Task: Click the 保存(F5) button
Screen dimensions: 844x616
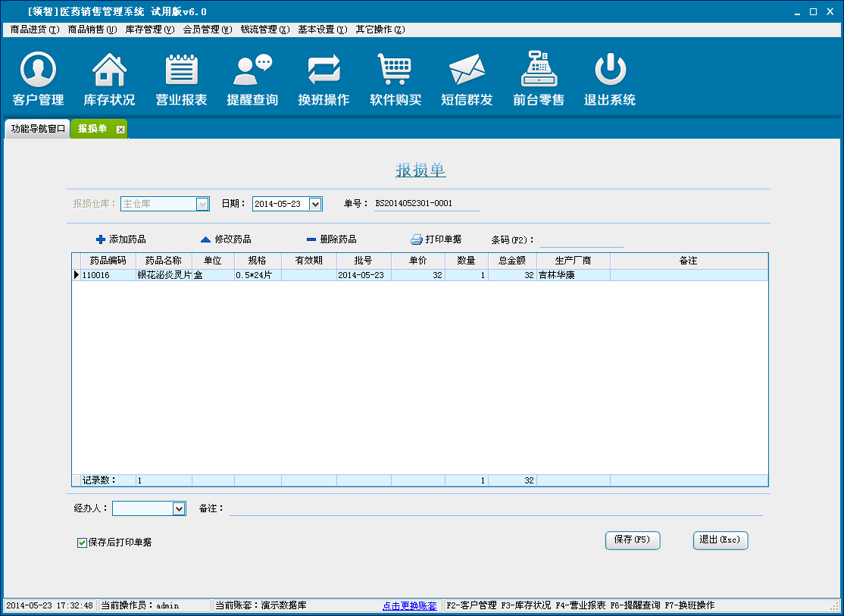Action: pyautogui.click(x=632, y=540)
